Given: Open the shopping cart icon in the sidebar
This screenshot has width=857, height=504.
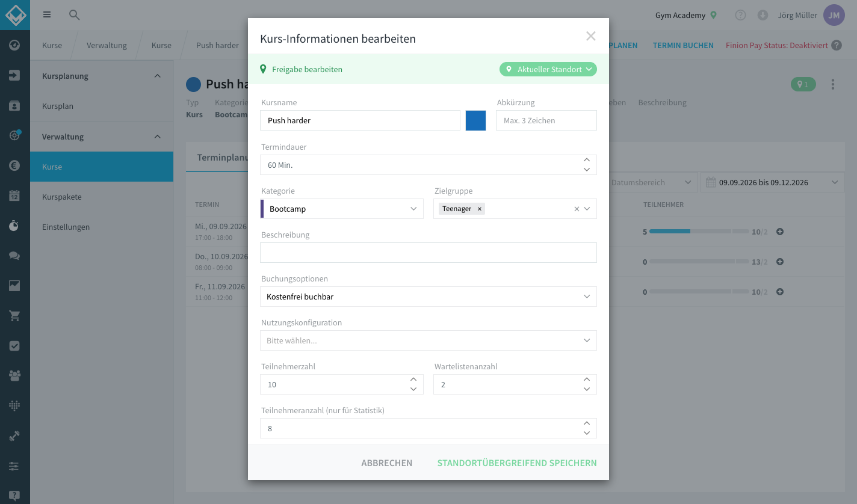Looking at the screenshot, I should click(x=15, y=316).
